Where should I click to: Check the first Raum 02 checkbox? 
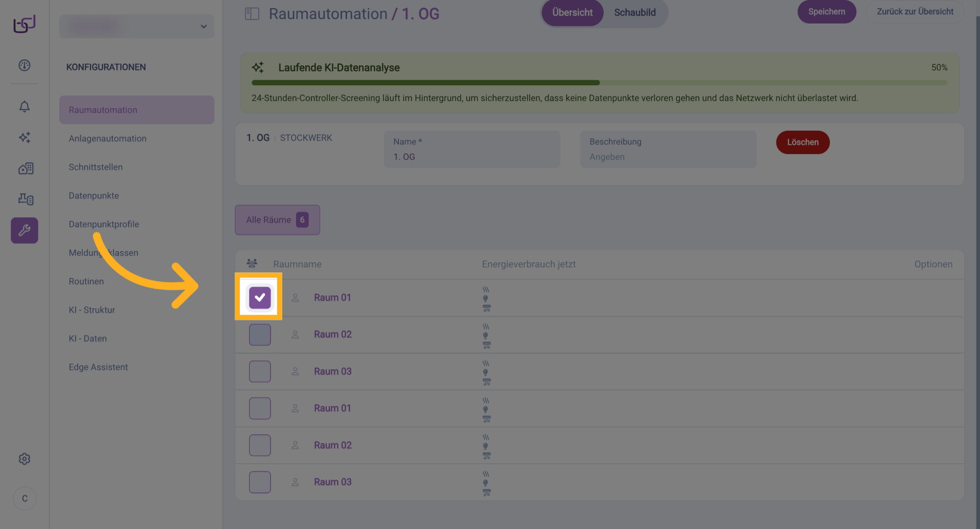point(260,335)
